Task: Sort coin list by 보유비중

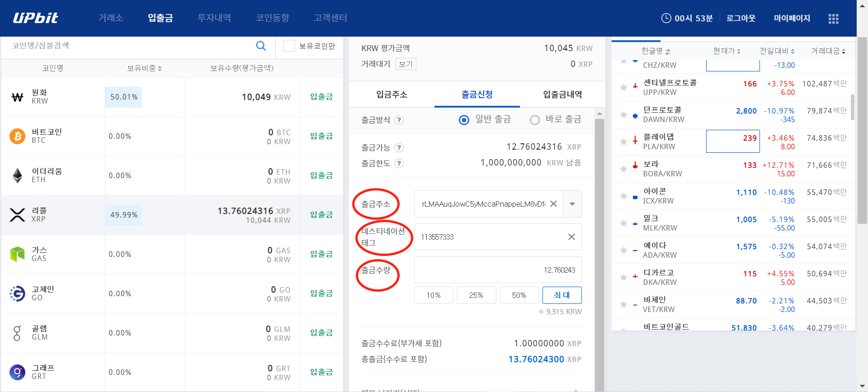Action: [x=144, y=68]
